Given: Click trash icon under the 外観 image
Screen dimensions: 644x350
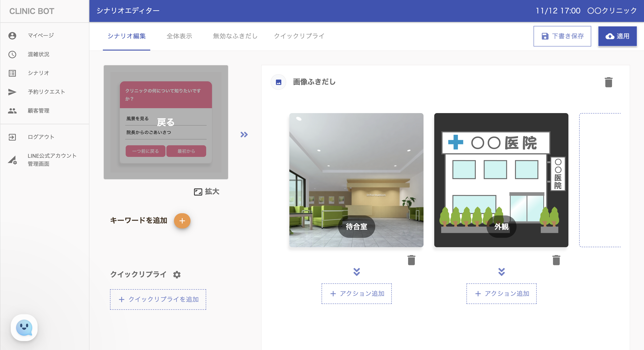Looking at the screenshot, I should pos(556,260).
